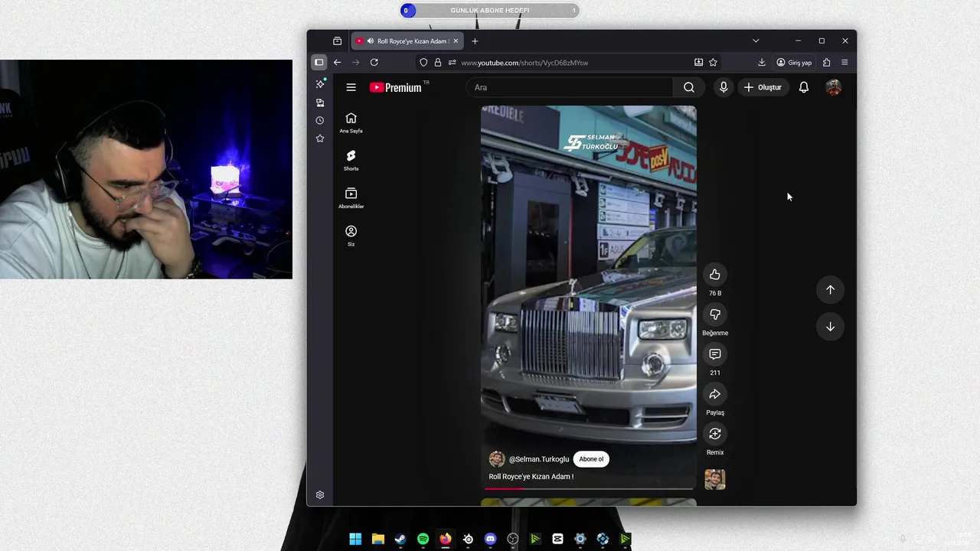980x551 pixels.
Task: Go to Ana Sayfa in sidebar
Action: coord(351,122)
